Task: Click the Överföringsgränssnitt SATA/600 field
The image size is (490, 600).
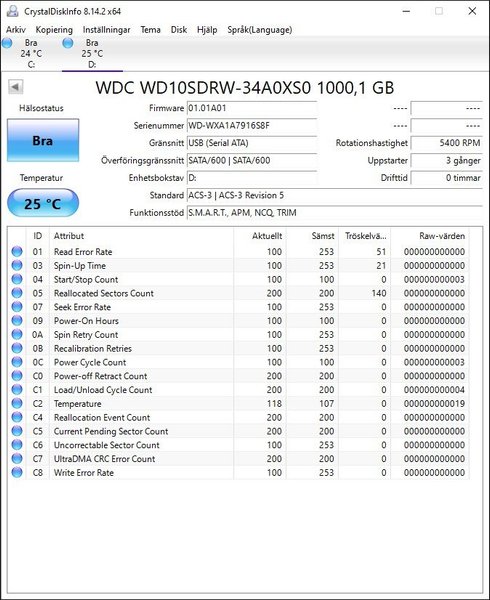Action: point(252,160)
